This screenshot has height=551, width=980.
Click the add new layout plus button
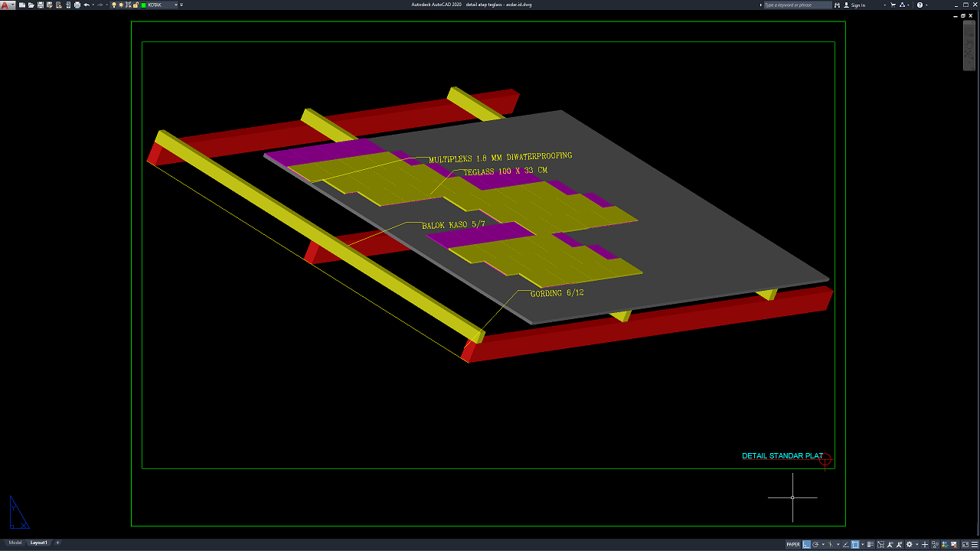click(x=57, y=543)
